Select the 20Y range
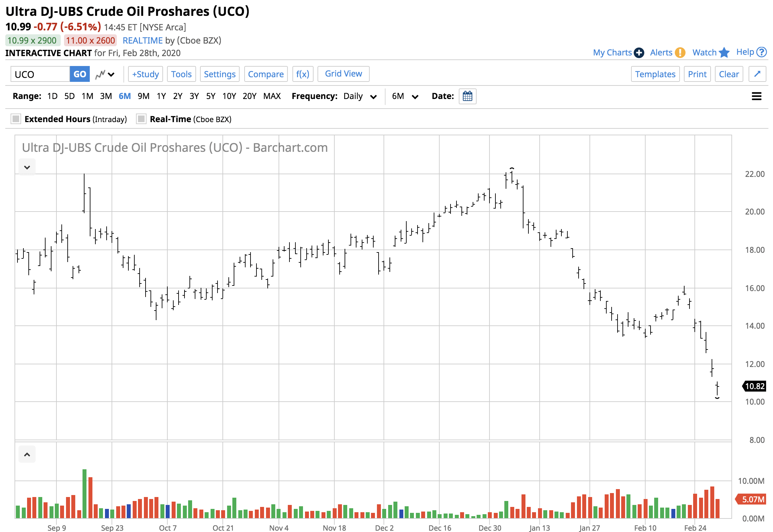 pos(249,96)
